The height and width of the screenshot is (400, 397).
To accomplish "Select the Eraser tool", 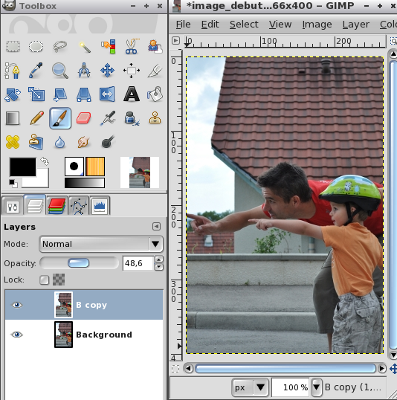I will pyautogui.click(x=84, y=118).
